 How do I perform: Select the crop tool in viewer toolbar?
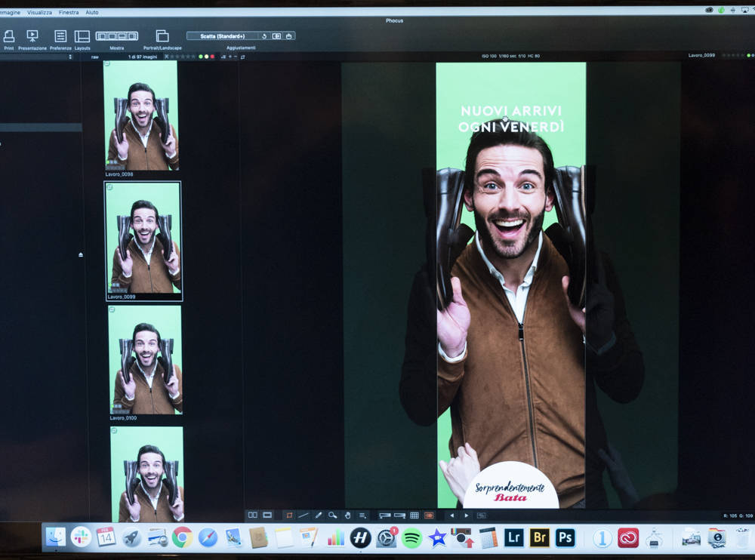pyautogui.click(x=289, y=515)
